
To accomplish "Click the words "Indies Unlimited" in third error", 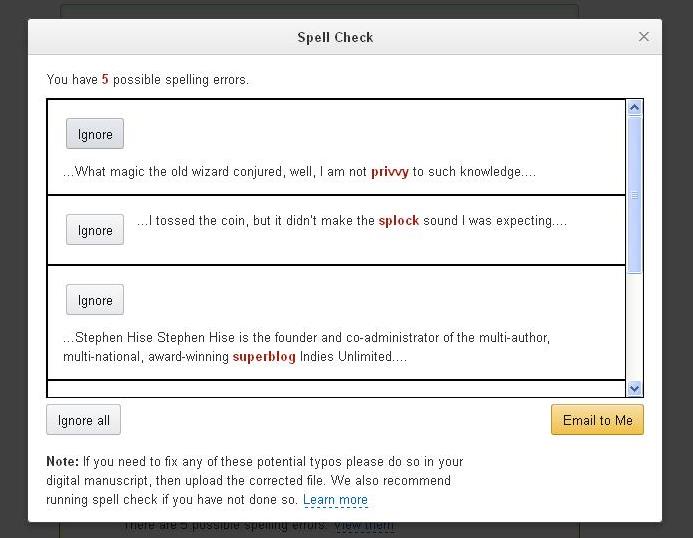I will click(346, 356).
